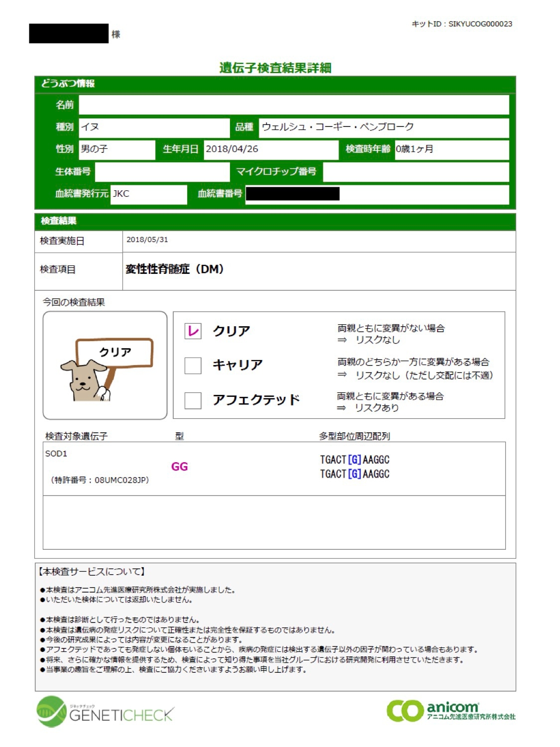Screen dimensions: 560x747
Task: Click 両親ともに変異がない場合 description
Action: tap(391, 328)
